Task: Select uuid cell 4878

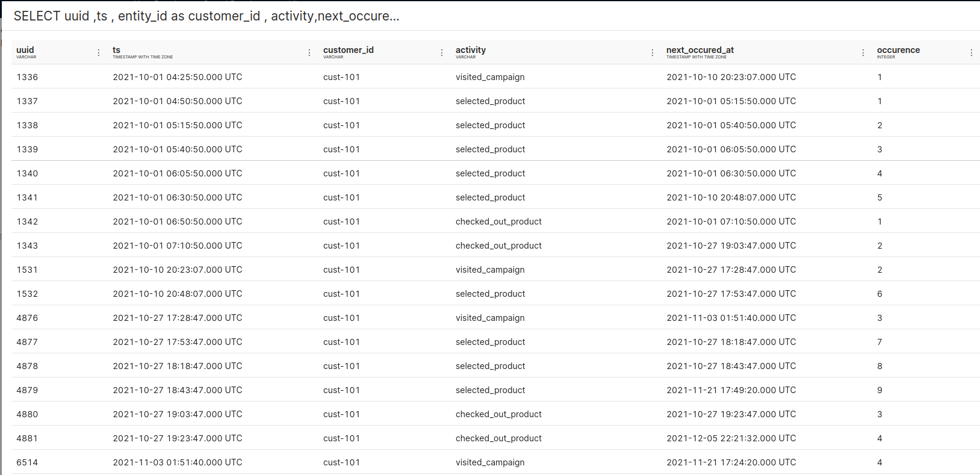Action: click(x=27, y=366)
